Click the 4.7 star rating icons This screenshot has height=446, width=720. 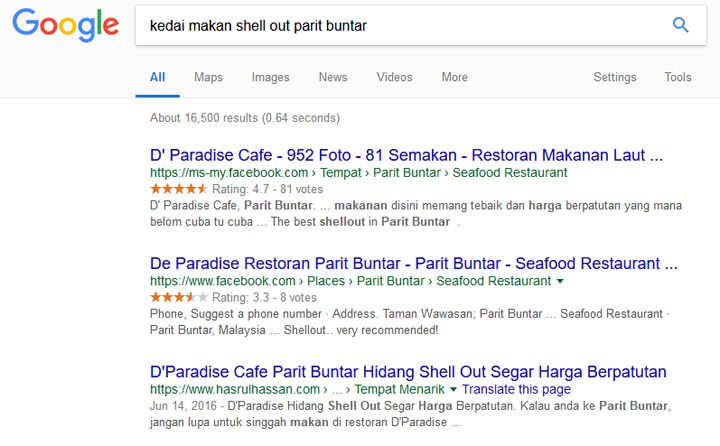179,189
